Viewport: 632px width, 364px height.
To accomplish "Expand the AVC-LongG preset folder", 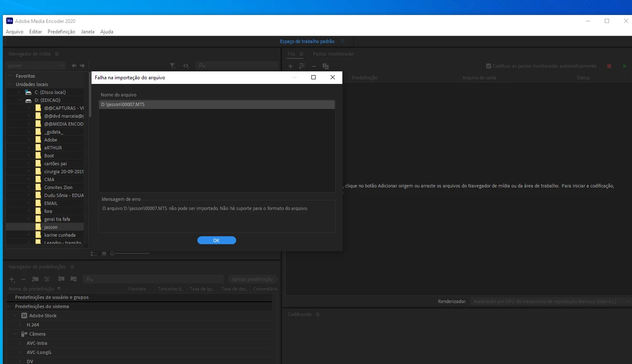I will (20, 352).
